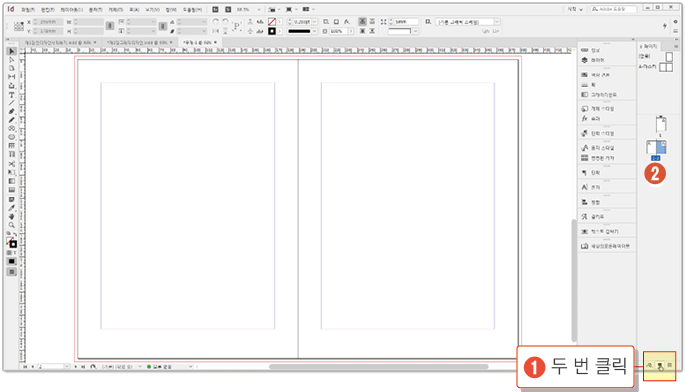Select the Gap tool

(x=12, y=77)
